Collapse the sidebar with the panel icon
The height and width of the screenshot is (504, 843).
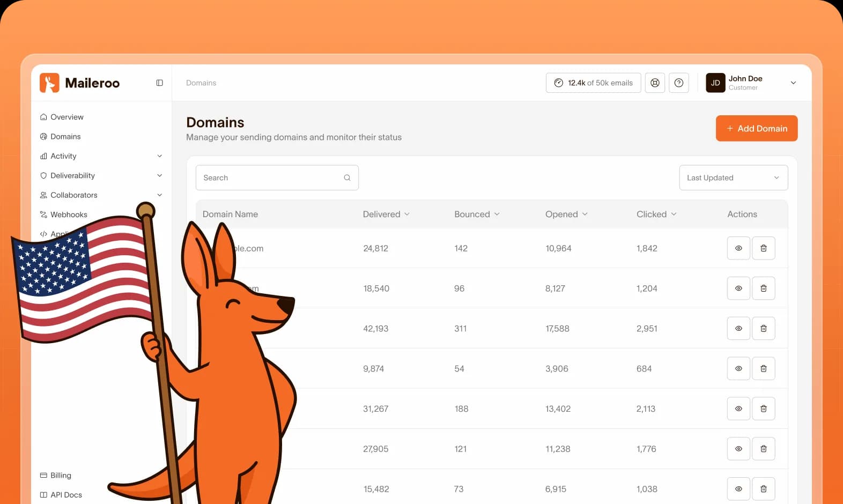coord(159,83)
